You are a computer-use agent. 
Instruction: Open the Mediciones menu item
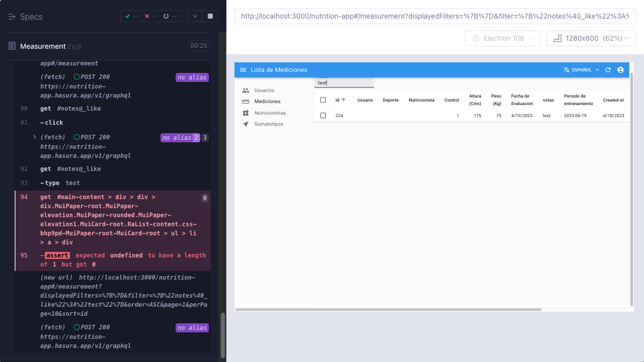267,102
